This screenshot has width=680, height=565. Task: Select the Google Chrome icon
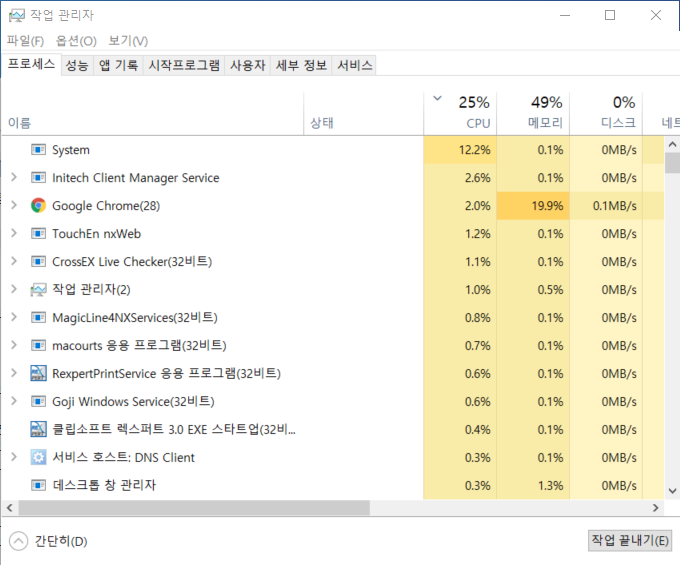[38, 206]
